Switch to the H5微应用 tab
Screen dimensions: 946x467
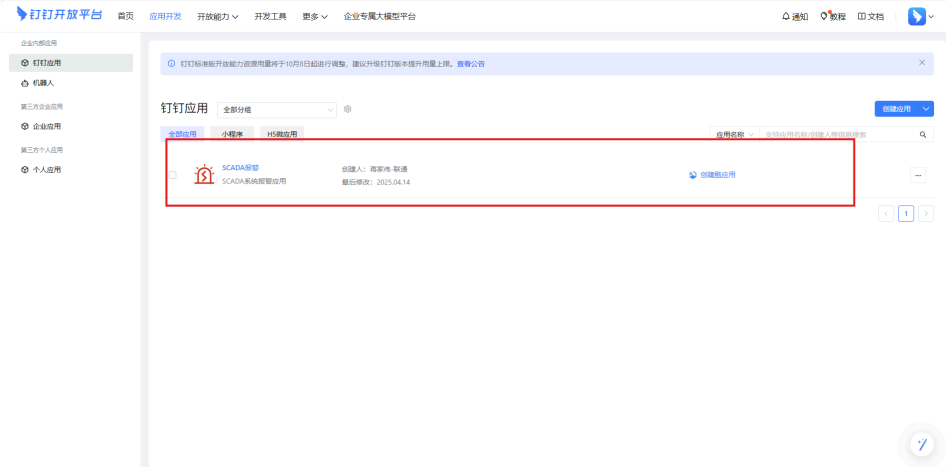[x=282, y=135]
